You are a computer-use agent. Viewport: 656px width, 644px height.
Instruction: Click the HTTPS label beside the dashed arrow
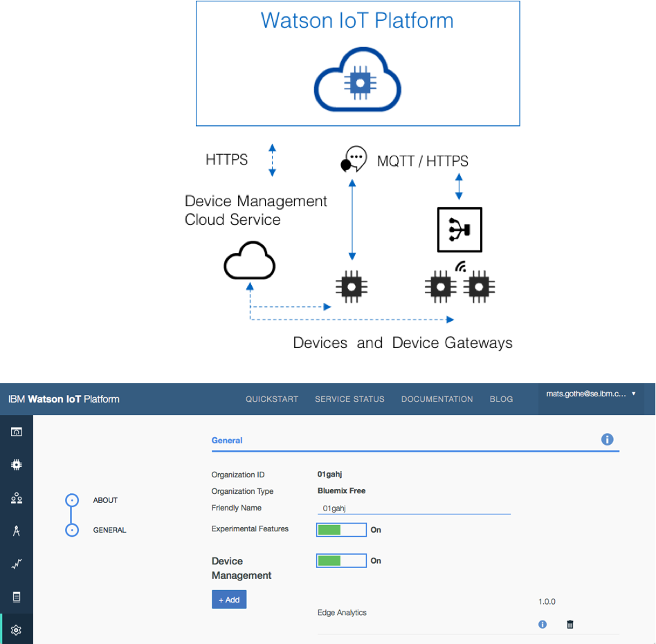click(x=226, y=159)
